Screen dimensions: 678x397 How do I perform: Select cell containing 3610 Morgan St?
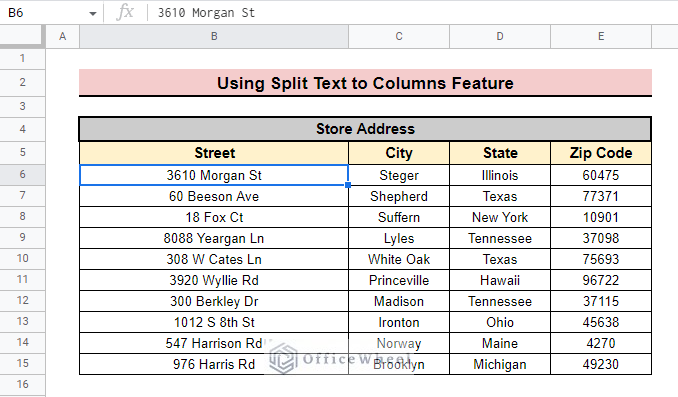point(214,175)
